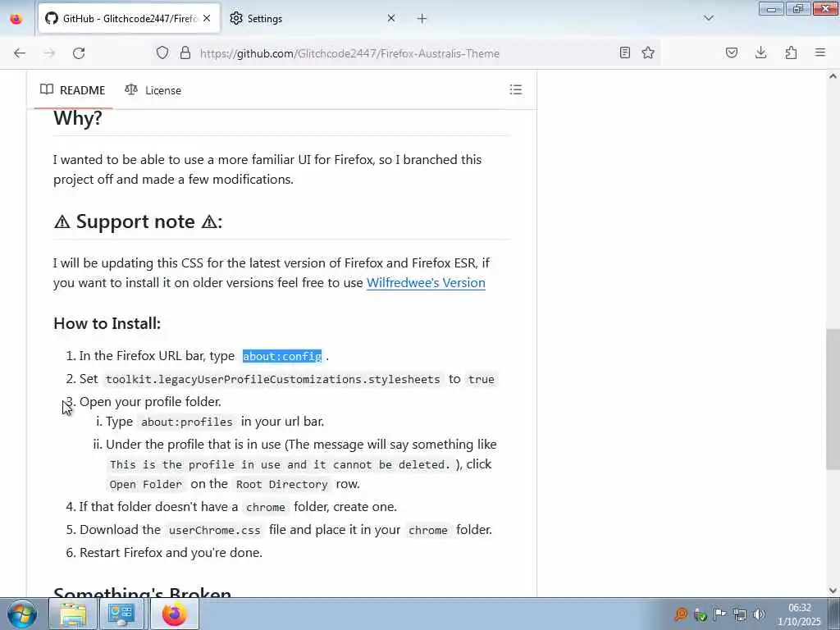Click the scrollbar up arrow
The height and width of the screenshot is (630, 840).
click(x=833, y=76)
